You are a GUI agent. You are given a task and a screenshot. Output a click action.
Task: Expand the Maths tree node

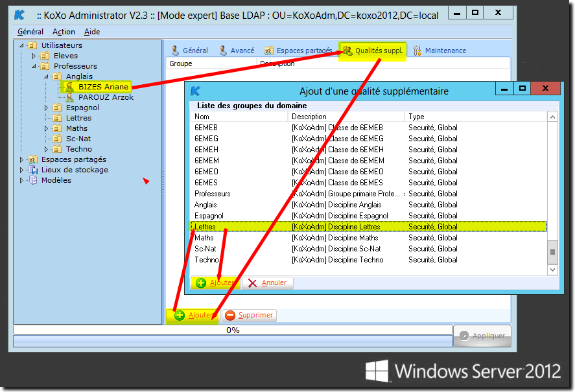tap(46, 128)
